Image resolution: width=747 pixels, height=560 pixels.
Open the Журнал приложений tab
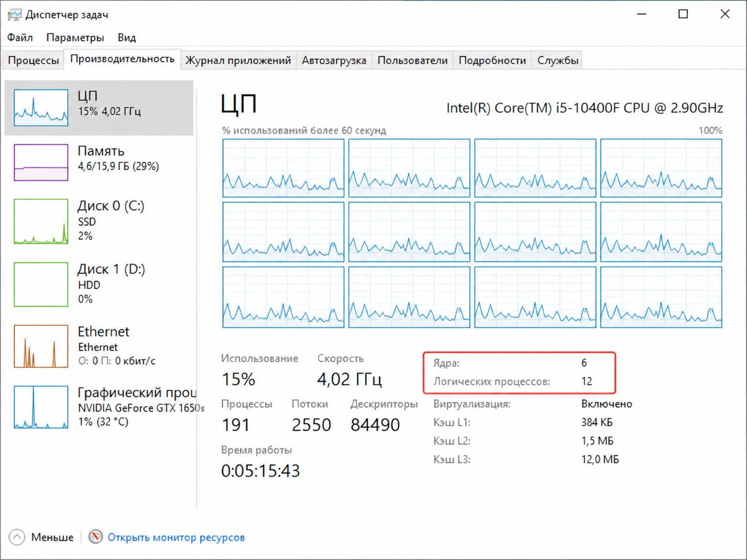coord(238,60)
